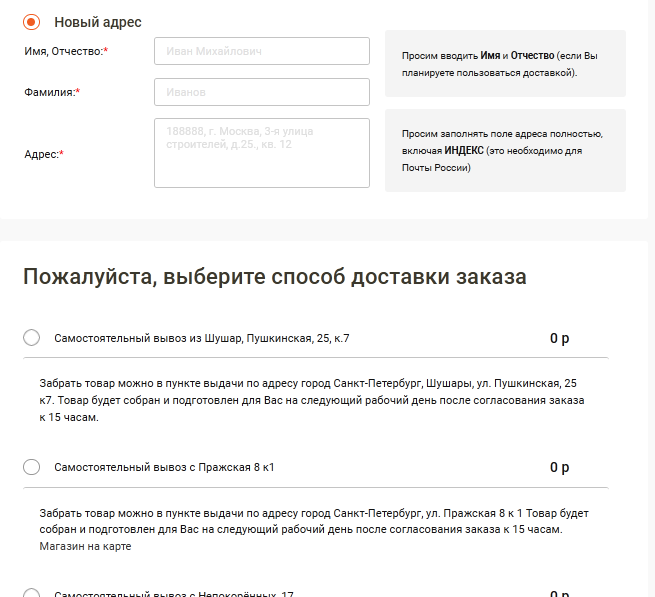This screenshot has height=597, width=655.
Task: Click the Новый адрес label text
Action: tap(98, 22)
